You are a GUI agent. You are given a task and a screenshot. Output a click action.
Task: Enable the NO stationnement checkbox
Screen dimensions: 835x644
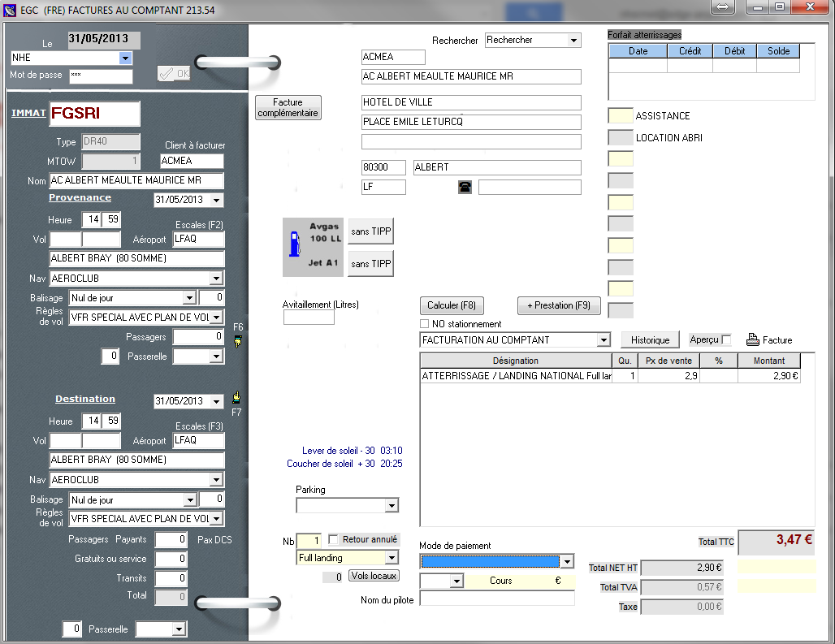[x=425, y=324]
